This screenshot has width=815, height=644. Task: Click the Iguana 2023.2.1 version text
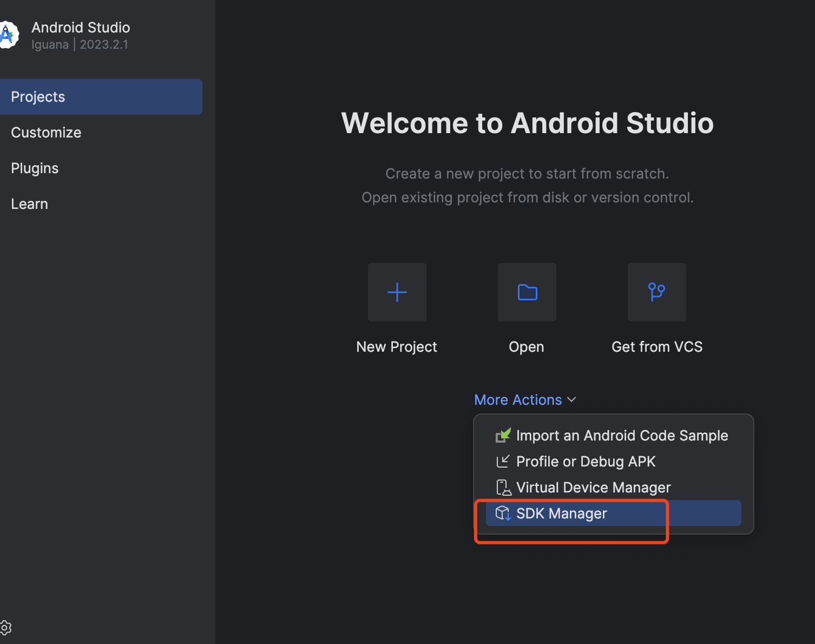(80, 44)
